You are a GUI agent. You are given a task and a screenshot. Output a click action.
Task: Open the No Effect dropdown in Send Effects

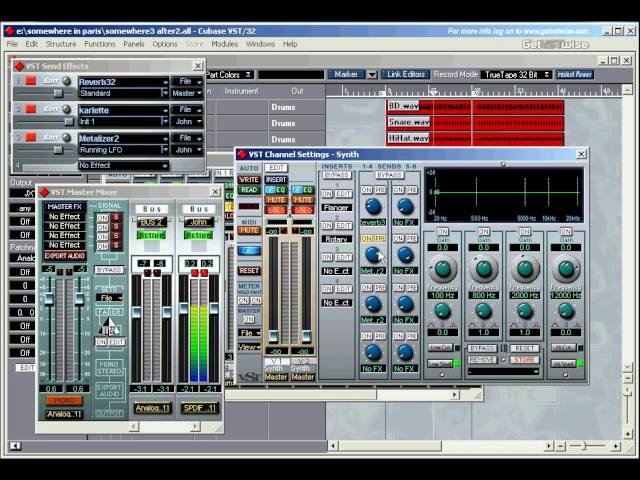click(123, 165)
